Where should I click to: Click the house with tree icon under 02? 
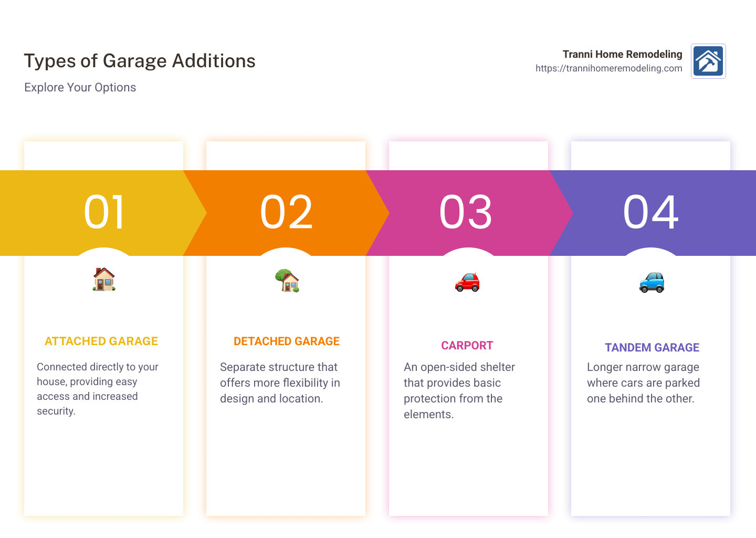pos(287,280)
